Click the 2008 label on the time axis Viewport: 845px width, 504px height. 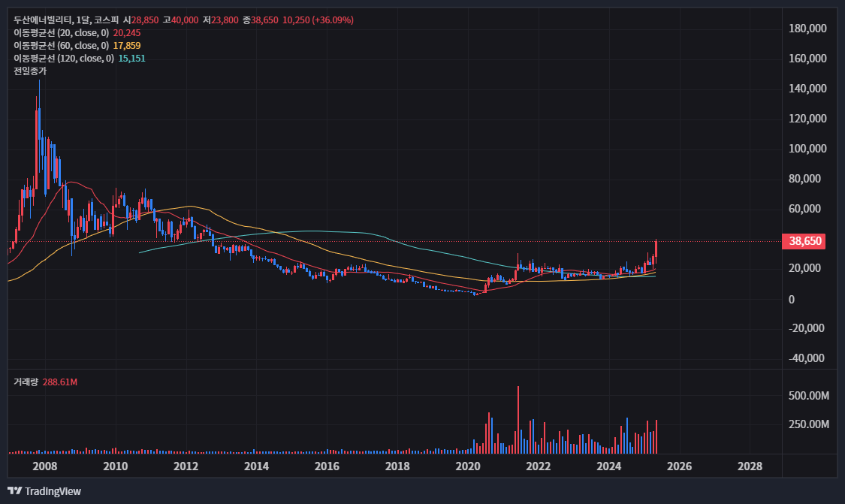[45, 466]
